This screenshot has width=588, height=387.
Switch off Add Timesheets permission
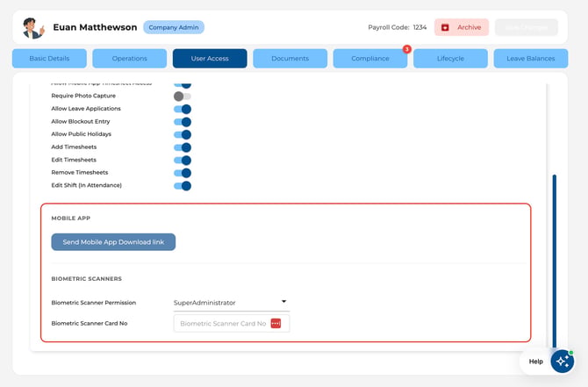pyautogui.click(x=183, y=147)
